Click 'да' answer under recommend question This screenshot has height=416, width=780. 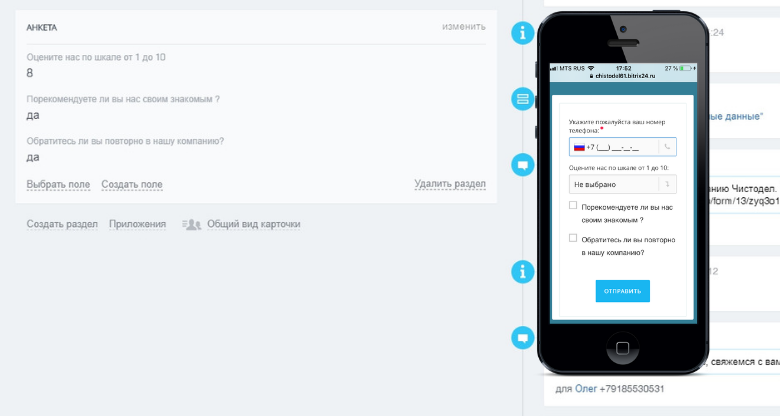tap(33, 115)
